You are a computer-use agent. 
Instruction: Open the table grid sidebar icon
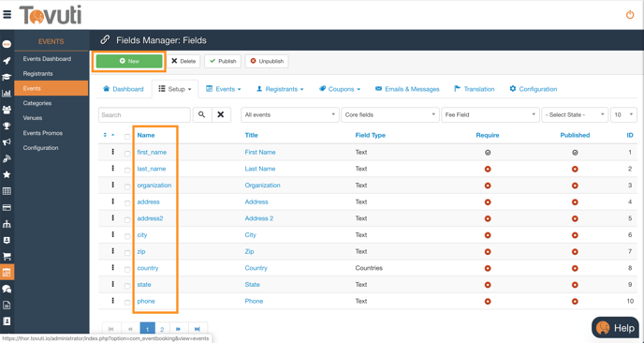[7, 191]
